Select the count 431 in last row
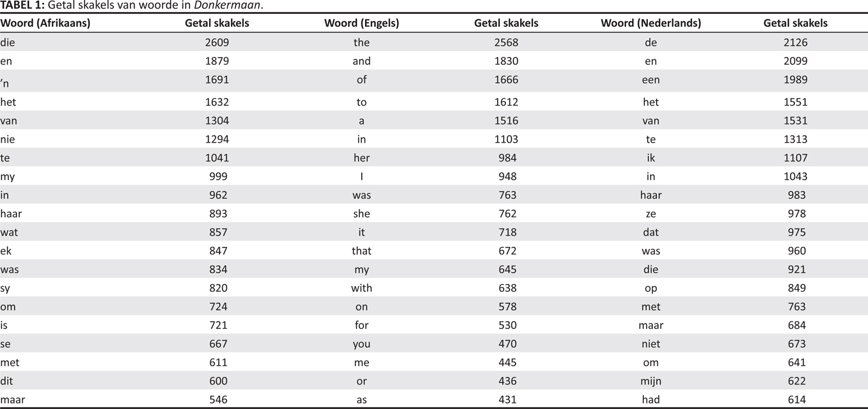Viewport: 868px width, 409px height. tap(506, 399)
